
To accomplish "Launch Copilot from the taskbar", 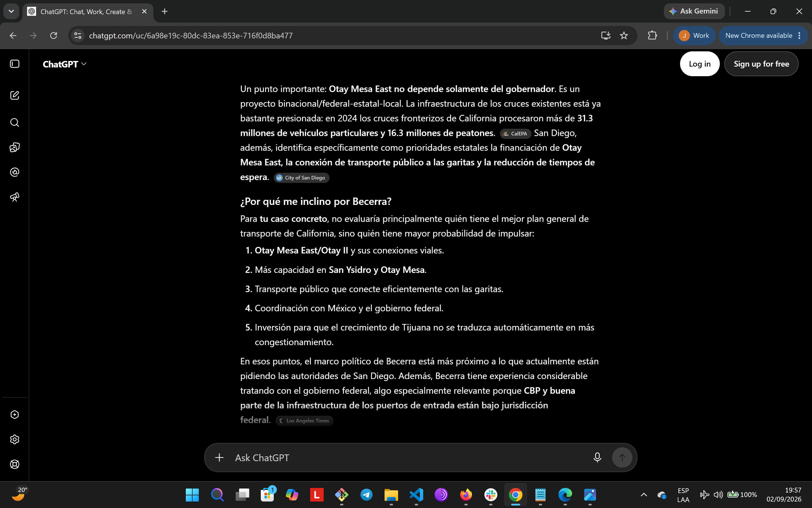I will tap(292, 494).
